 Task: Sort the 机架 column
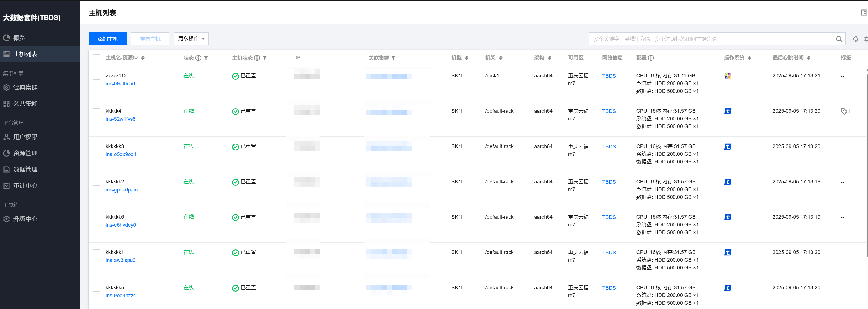tap(501, 58)
